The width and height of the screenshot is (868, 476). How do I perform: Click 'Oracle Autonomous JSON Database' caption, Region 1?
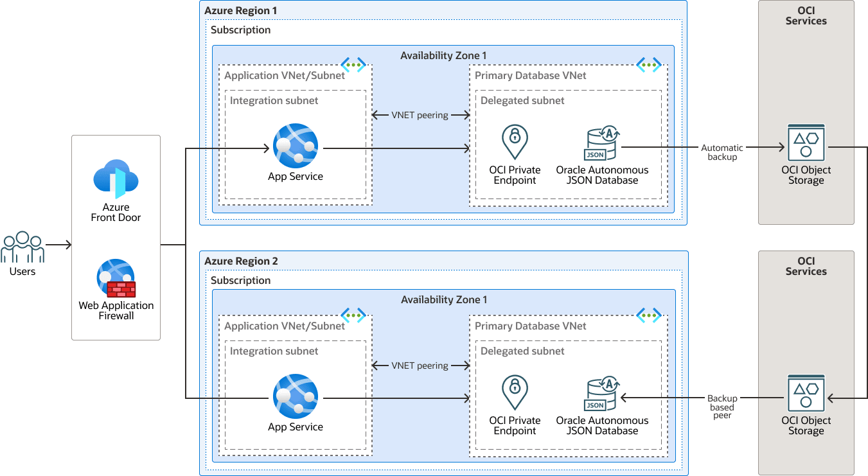coord(603,175)
